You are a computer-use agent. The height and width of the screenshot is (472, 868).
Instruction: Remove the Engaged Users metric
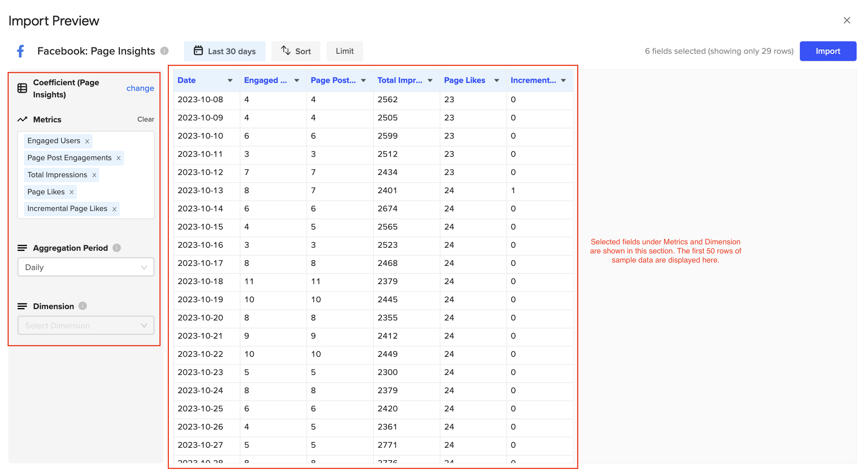coord(87,141)
